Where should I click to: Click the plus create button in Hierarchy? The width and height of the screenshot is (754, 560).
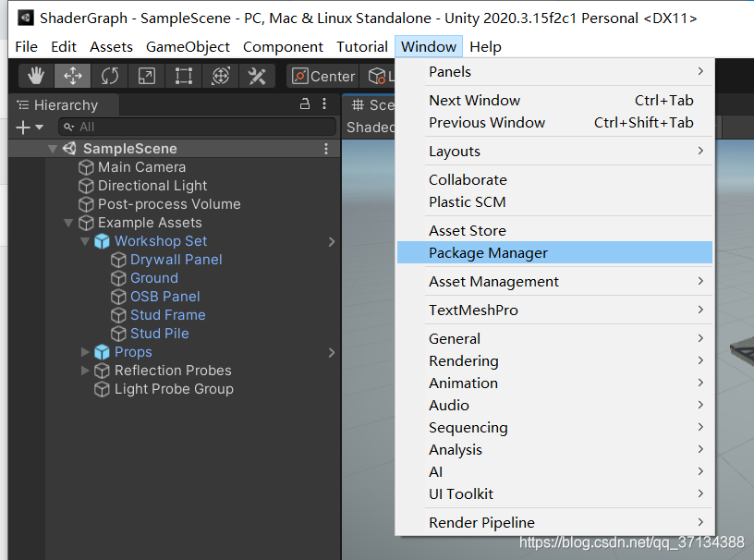[x=30, y=127]
